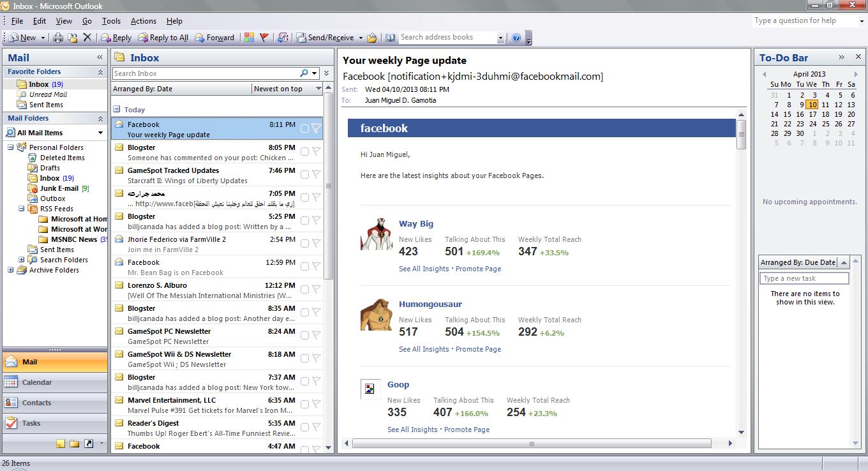Click the reading pane vertical scrollbar thumb
The height and width of the screenshot is (471, 868).
[741, 134]
